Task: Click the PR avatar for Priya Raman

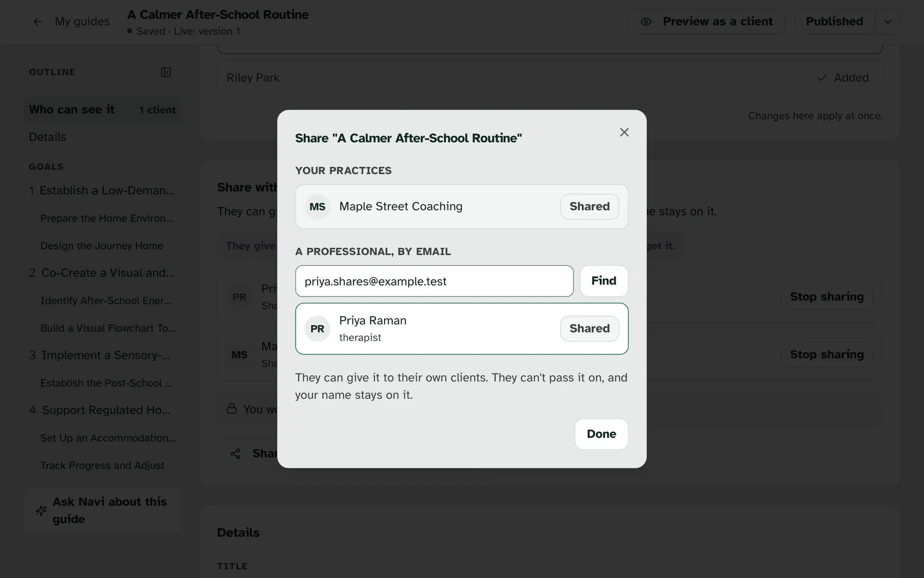Action: (318, 328)
